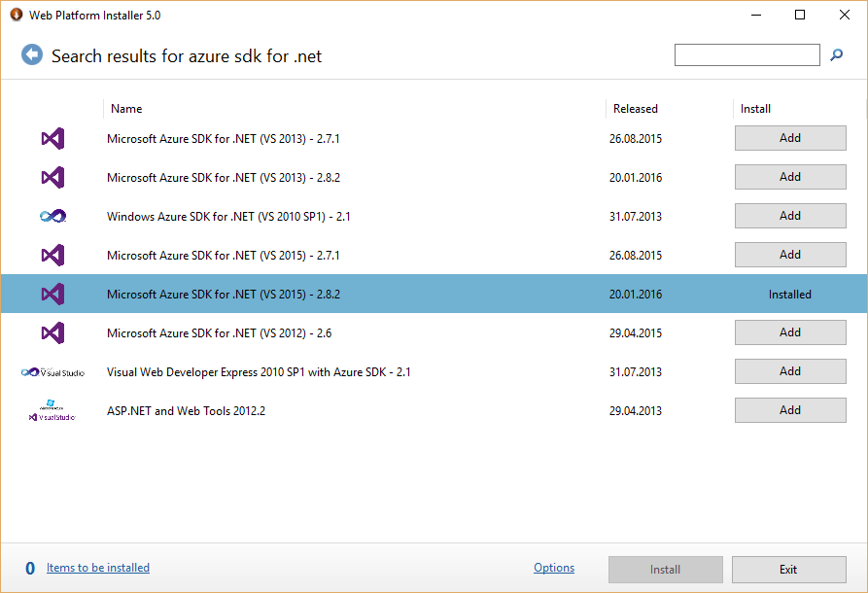Sort by the Name column header
Image resolution: width=868 pixels, height=593 pixels.
[126, 109]
